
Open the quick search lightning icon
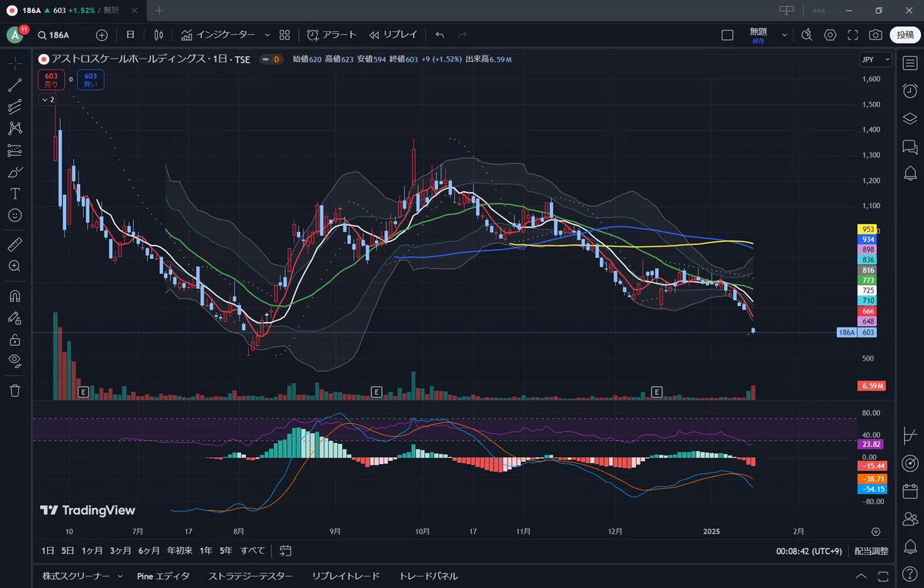click(x=806, y=35)
